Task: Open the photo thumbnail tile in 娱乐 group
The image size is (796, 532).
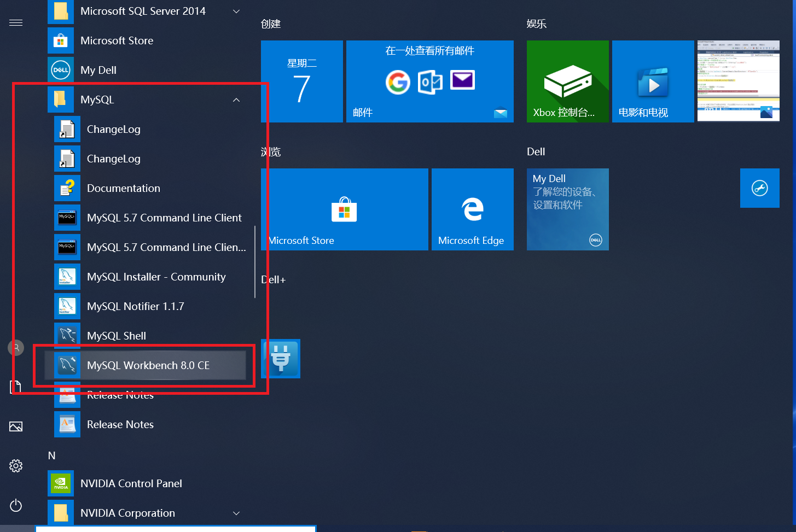Action: (x=739, y=81)
